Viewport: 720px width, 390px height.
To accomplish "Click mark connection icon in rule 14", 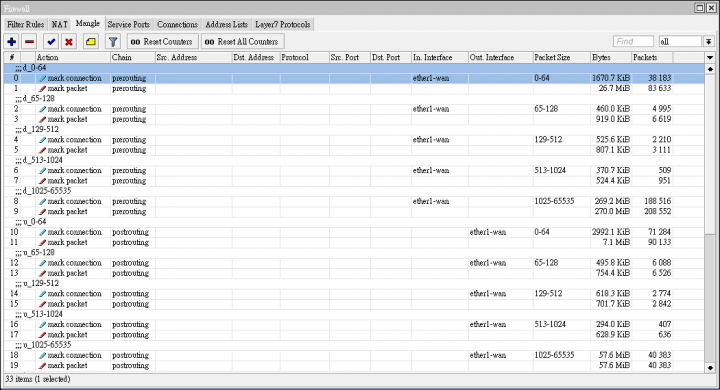I will [42, 294].
